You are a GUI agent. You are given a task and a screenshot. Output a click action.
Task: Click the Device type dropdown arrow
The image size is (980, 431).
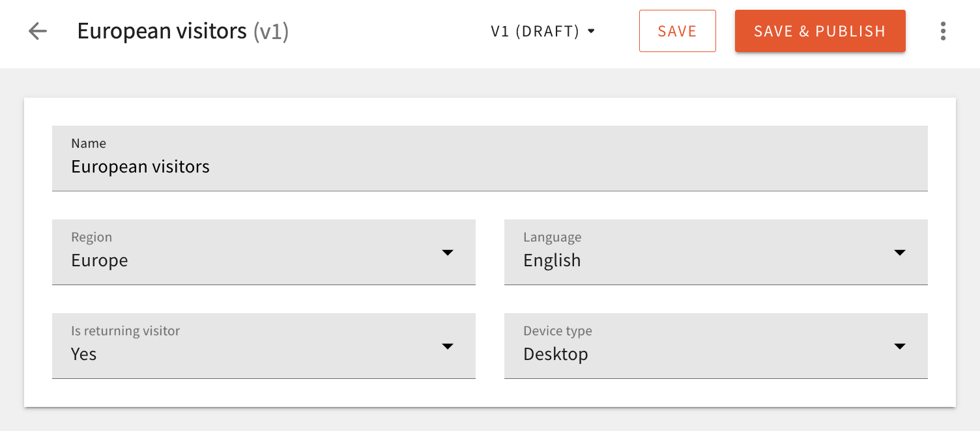point(900,346)
